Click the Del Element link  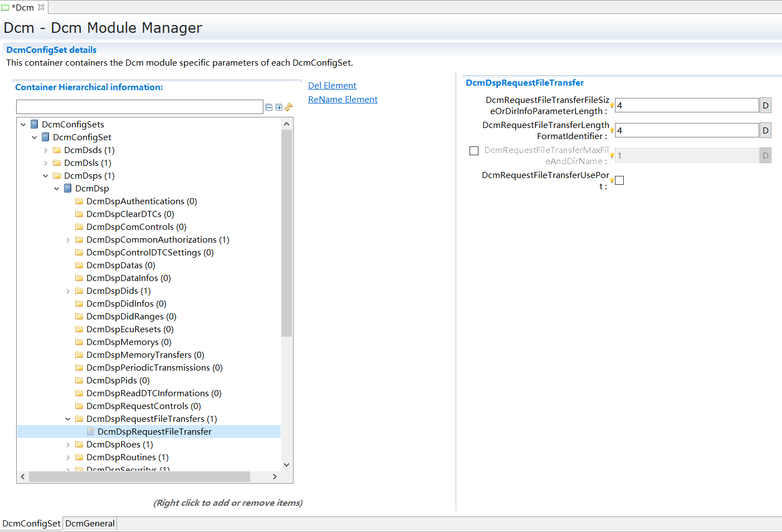[332, 85]
